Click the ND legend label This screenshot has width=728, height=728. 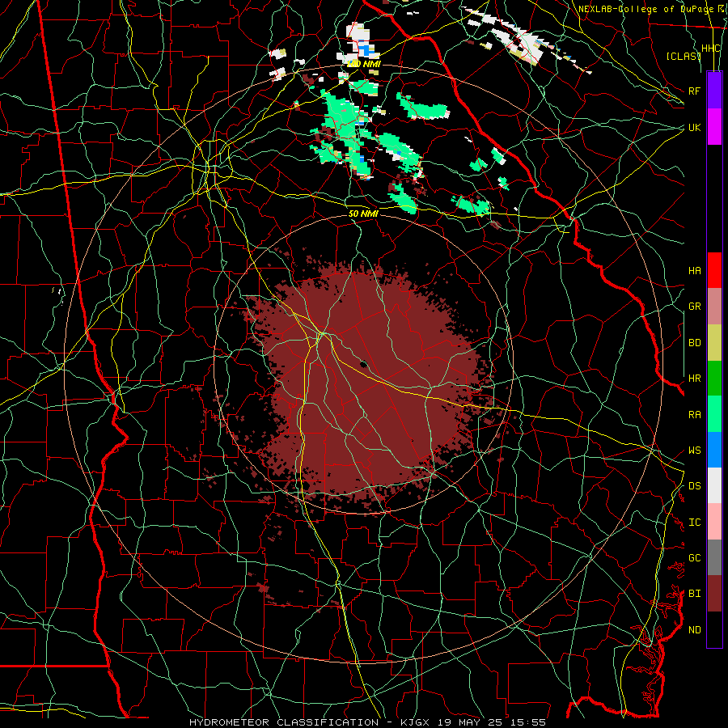point(694,630)
